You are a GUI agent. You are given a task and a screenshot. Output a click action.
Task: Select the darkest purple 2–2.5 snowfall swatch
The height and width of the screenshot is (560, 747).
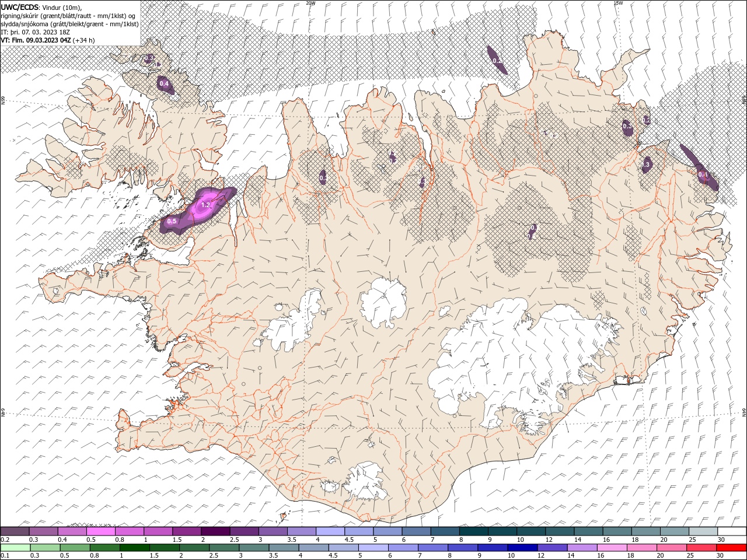215,531
